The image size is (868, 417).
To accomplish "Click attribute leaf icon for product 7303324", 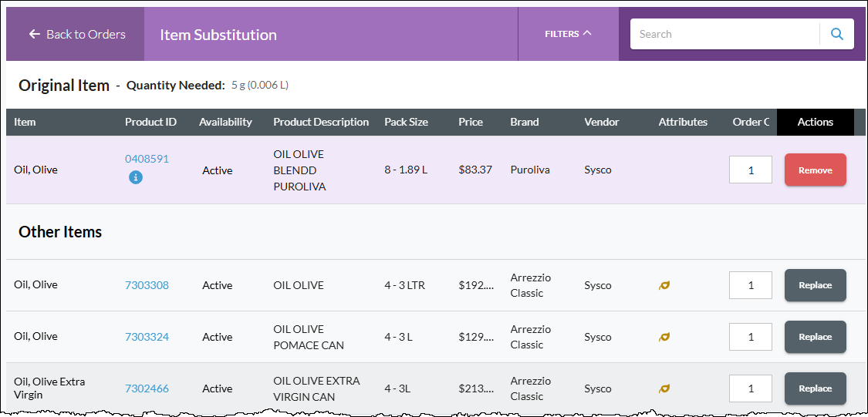I will 664,337.
